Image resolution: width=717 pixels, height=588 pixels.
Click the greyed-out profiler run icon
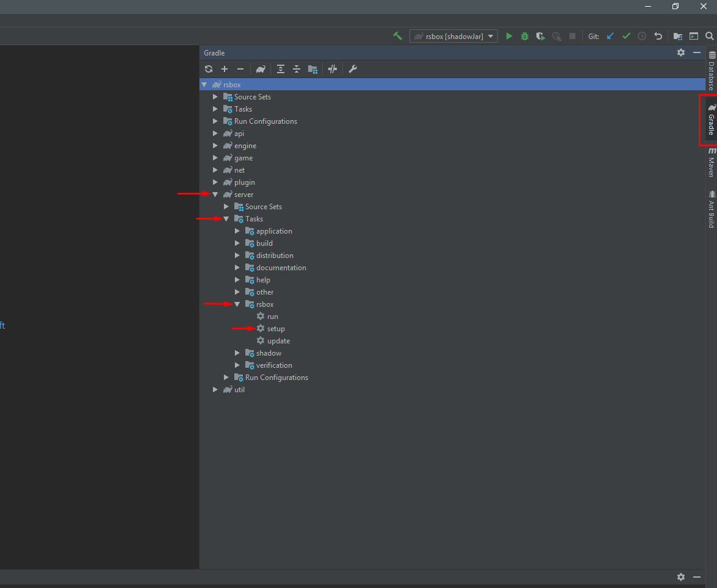coord(557,36)
